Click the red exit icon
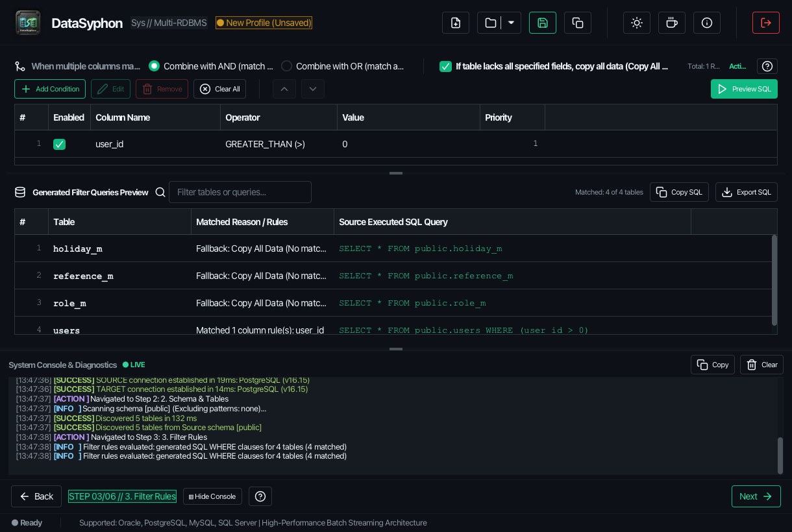This screenshot has height=532, width=792. [x=766, y=23]
